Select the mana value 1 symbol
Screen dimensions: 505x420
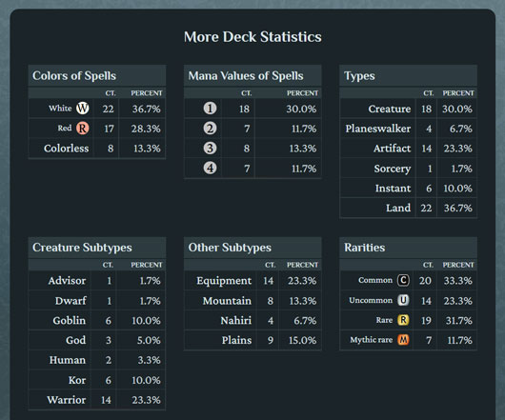[210, 109]
